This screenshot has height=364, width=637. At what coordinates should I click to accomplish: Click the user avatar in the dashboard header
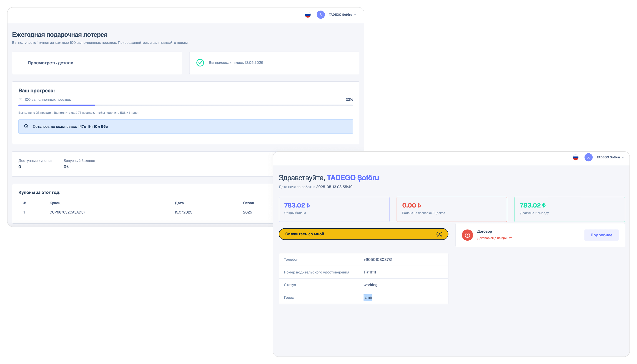click(588, 158)
